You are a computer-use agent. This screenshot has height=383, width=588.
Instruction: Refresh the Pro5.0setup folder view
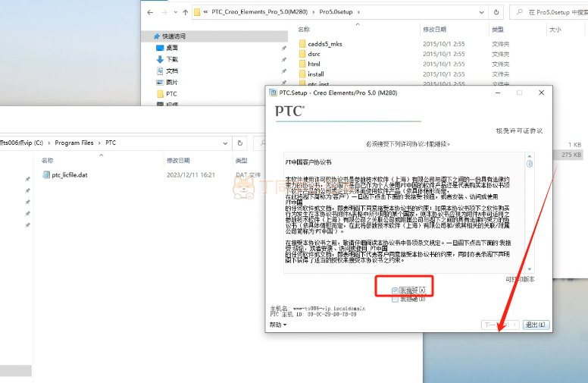click(x=496, y=12)
